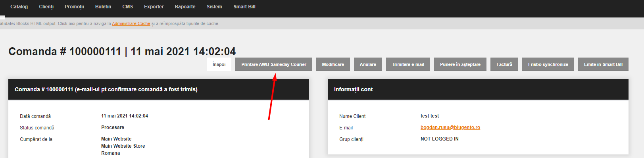
Task: Open the bogdan.rusu@blugento.ro email link
Action: [450, 127]
